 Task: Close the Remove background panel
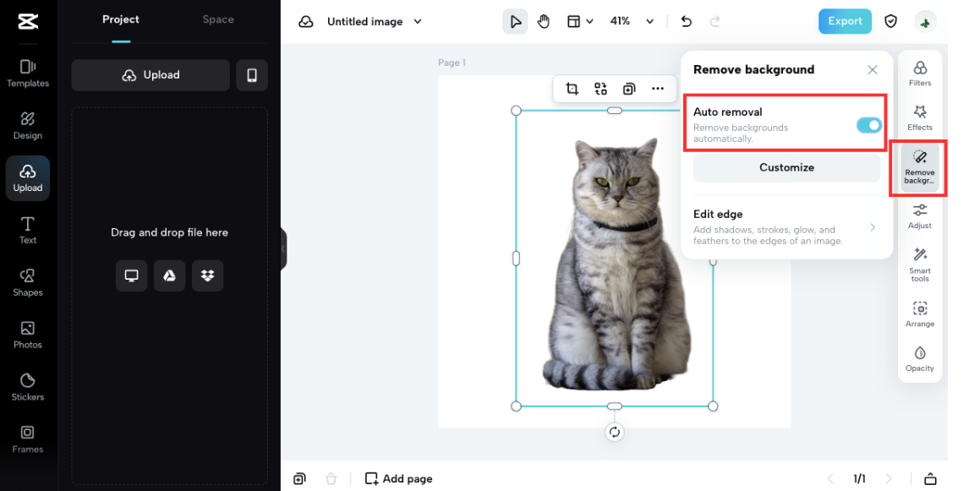coord(873,70)
